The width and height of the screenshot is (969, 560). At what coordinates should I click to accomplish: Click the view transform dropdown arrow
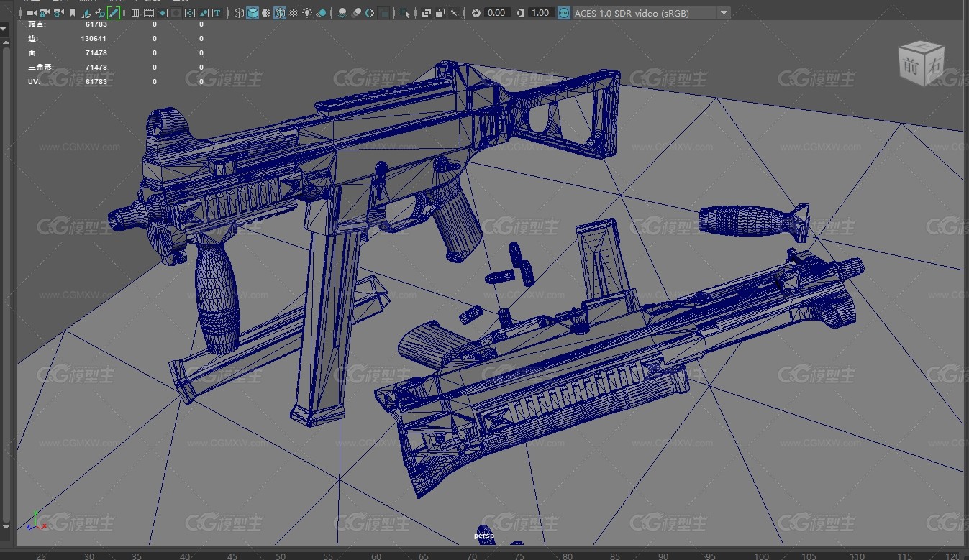(724, 13)
